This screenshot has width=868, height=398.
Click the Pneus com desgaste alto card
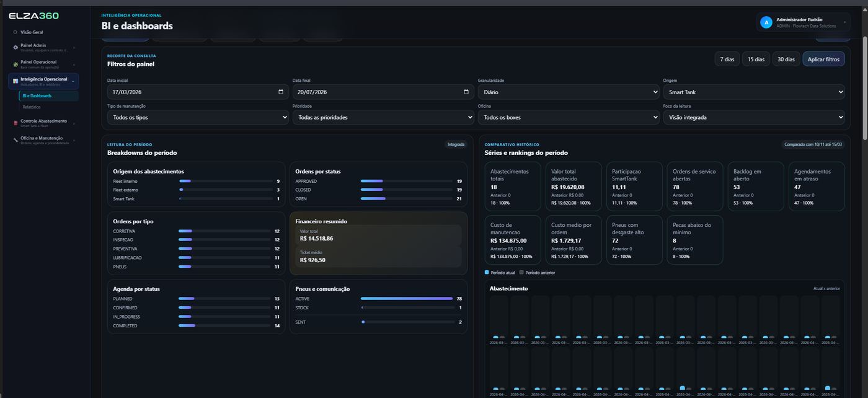(x=634, y=240)
